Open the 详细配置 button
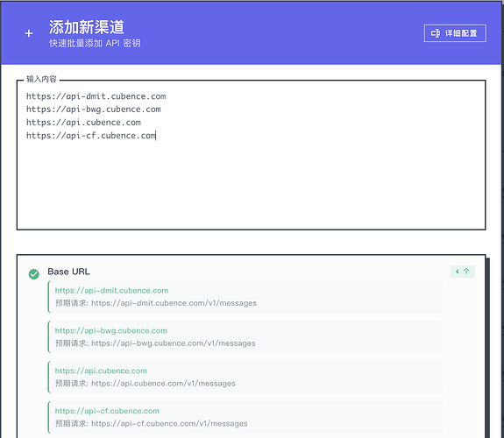The image size is (504, 438). (x=455, y=33)
